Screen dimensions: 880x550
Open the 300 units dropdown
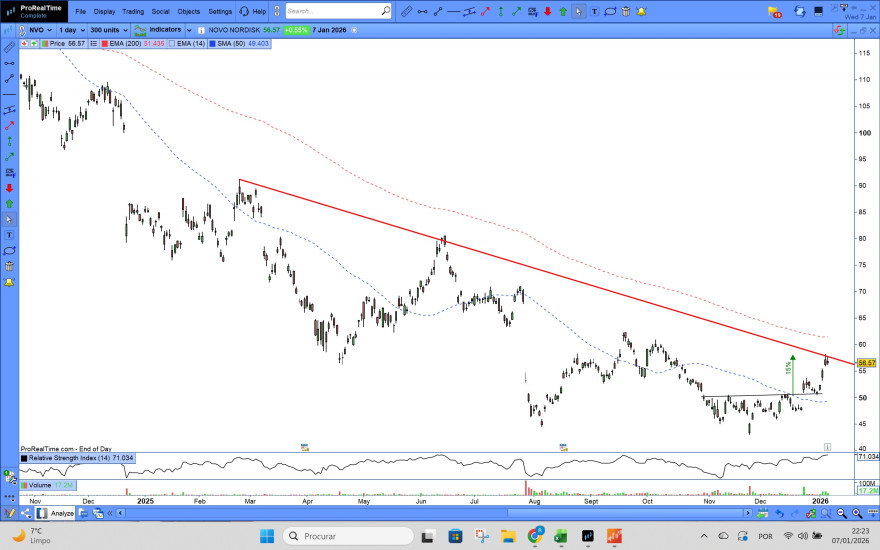coord(109,30)
